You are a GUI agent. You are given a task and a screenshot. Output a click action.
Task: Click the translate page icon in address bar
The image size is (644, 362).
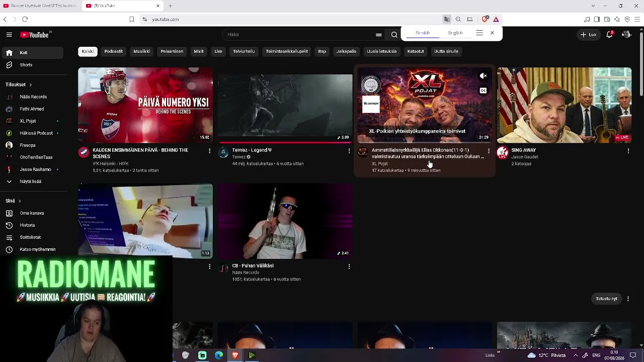pos(446,19)
